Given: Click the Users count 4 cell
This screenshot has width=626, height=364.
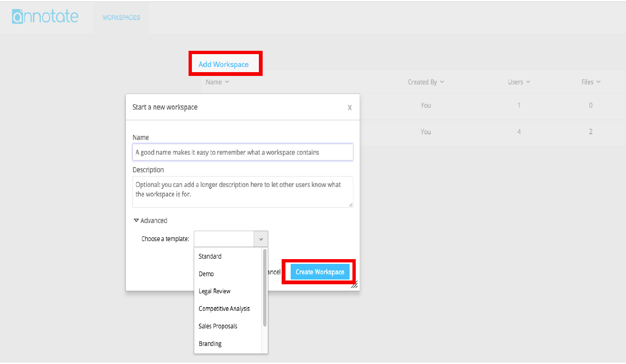Looking at the screenshot, I should click(519, 132).
